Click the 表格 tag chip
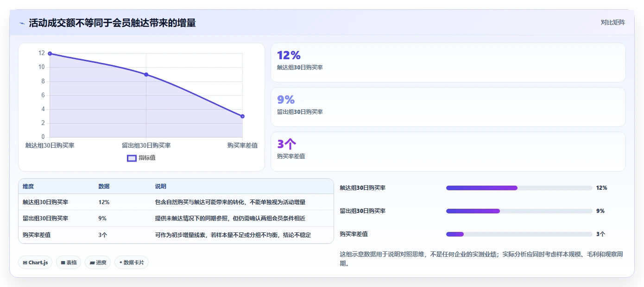 point(69,262)
